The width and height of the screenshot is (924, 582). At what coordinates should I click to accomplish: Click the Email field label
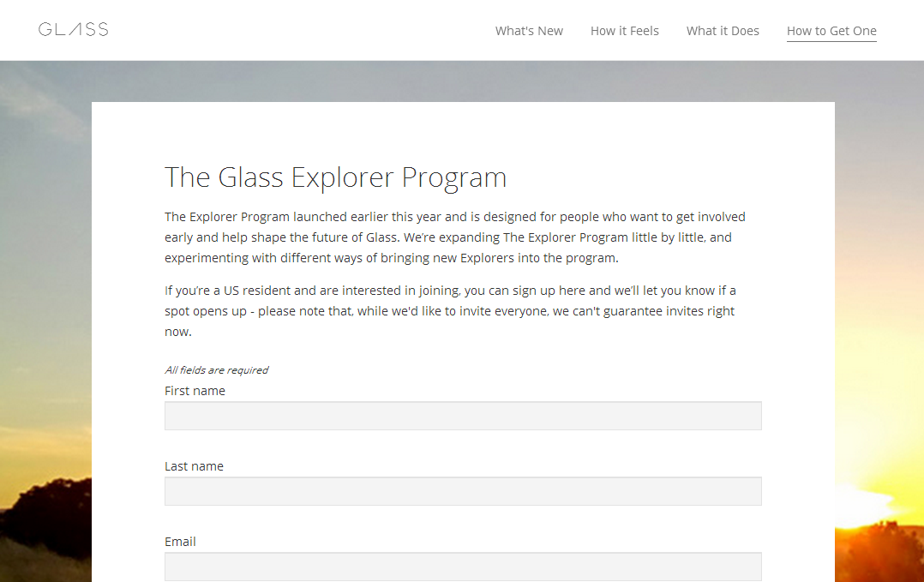180,542
